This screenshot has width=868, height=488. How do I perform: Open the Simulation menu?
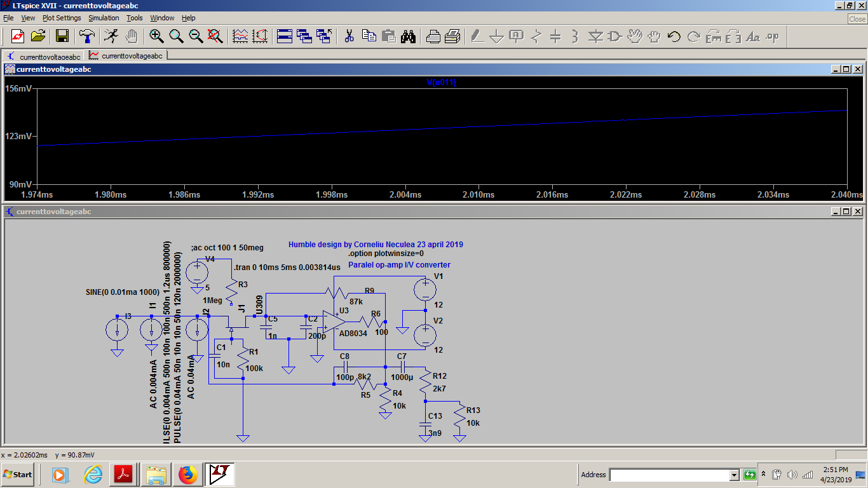pyautogui.click(x=104, y=18)
